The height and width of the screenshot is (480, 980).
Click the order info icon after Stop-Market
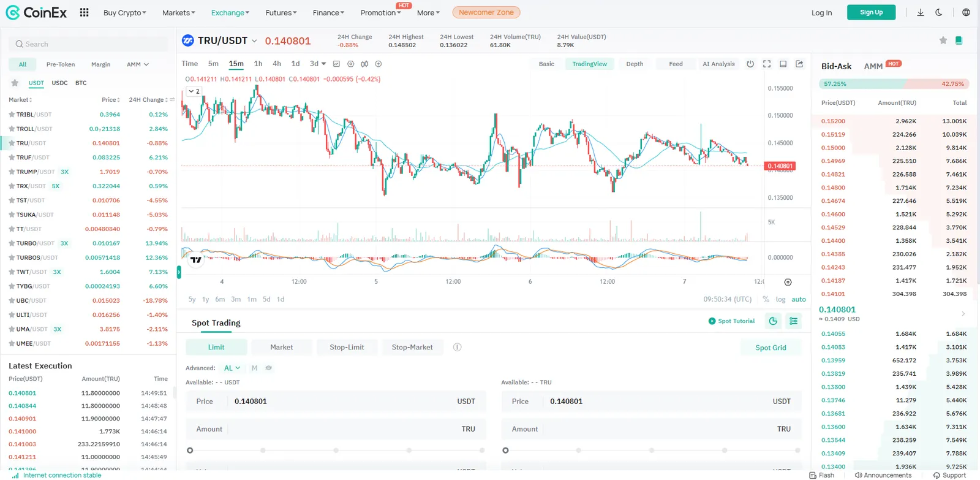(x=457, y=347)
